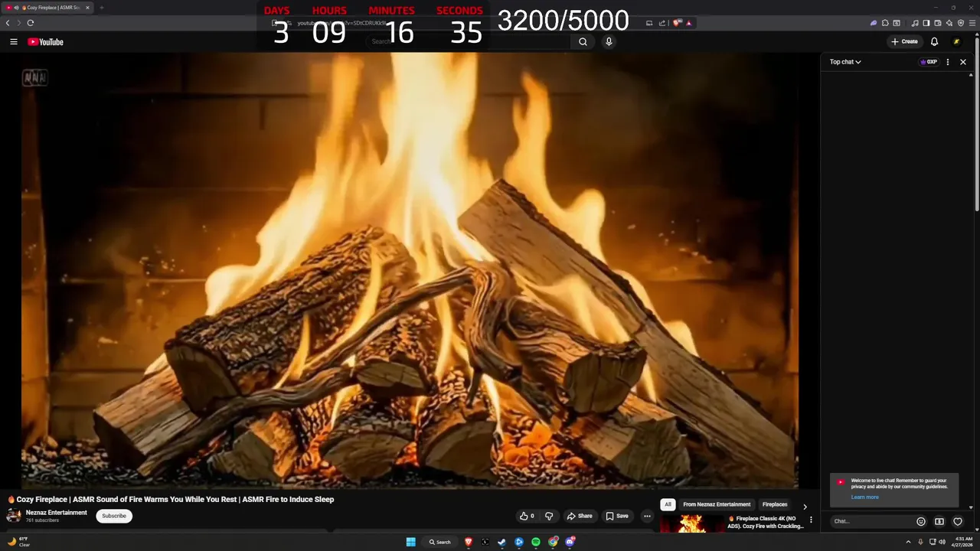Screen dimensions: 980x551
Task: Close the live chat panel
Action: (x=963, y=62)
